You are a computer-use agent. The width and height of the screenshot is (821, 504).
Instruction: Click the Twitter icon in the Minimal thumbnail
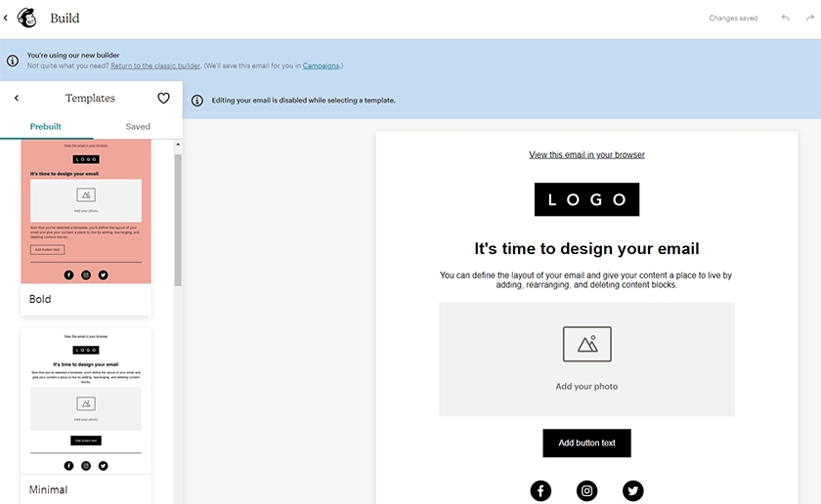104,466
